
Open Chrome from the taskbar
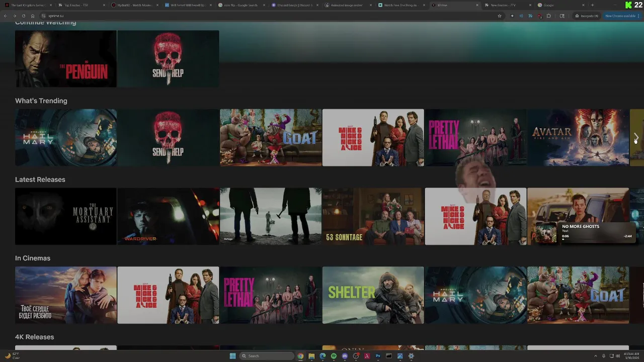[x=300, y=356]
